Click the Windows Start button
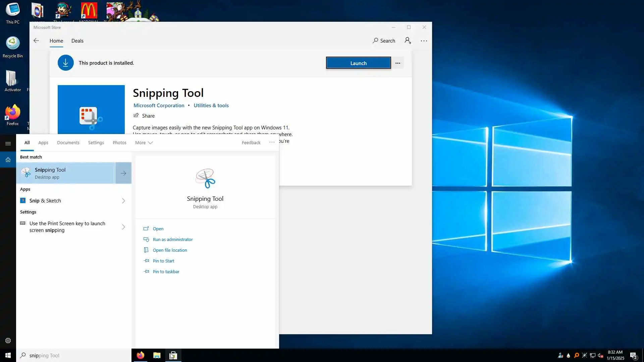The image size is (644, 362). [8, 355]
